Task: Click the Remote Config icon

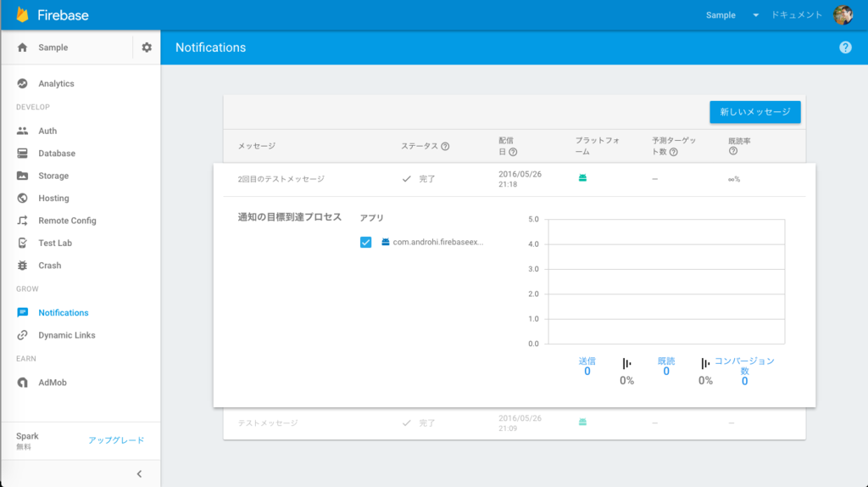Action: 22,221
